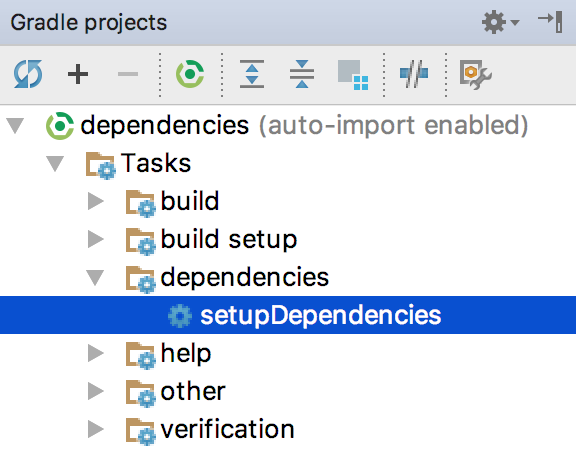Expand all tree nodes in toolbar

point(252,74)
